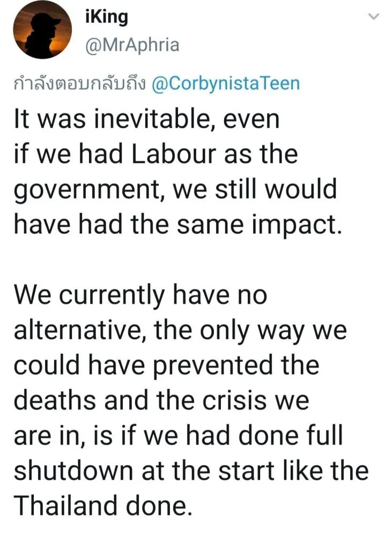
Task: Click the line "shutdown at the start like the"
Action: (191, 470)
